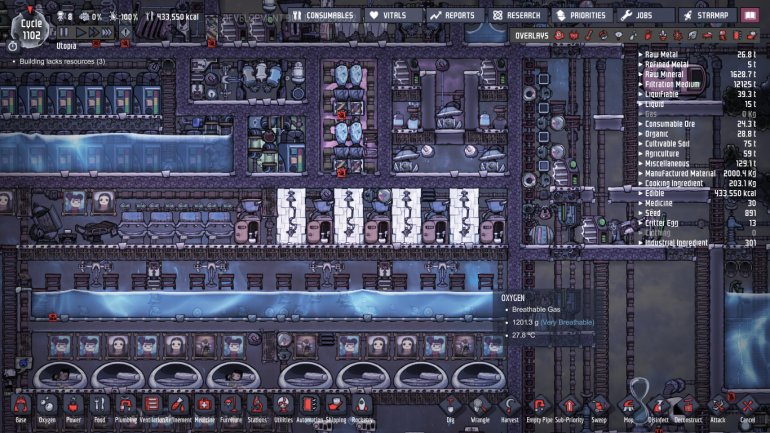Toggle the Decor overlay plant pot
This screenshot has height=433, width=770.
(x=662, y=35)
